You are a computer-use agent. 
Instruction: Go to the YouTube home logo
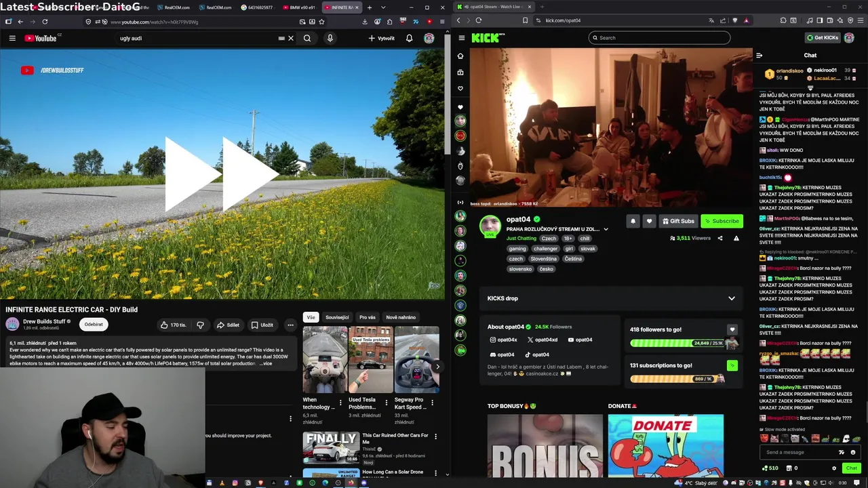pos(42,38)
